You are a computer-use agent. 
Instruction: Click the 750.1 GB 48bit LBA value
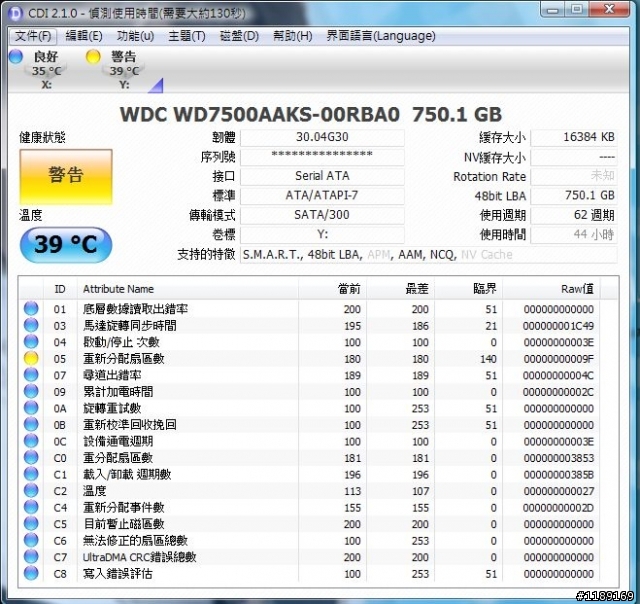click(x=573, y=196)
